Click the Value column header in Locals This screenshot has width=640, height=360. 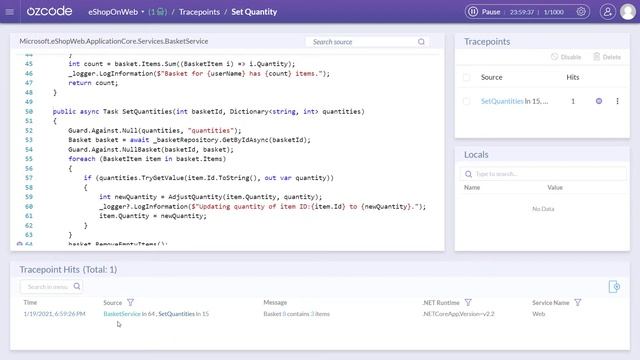[555, 187]
